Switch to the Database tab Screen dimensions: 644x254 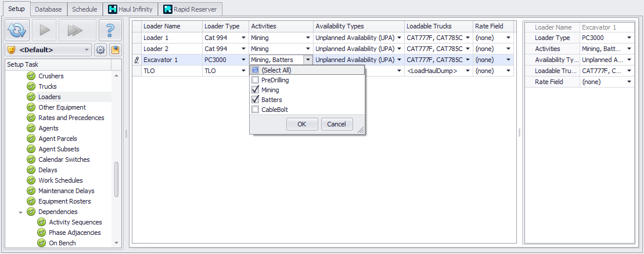48,9
